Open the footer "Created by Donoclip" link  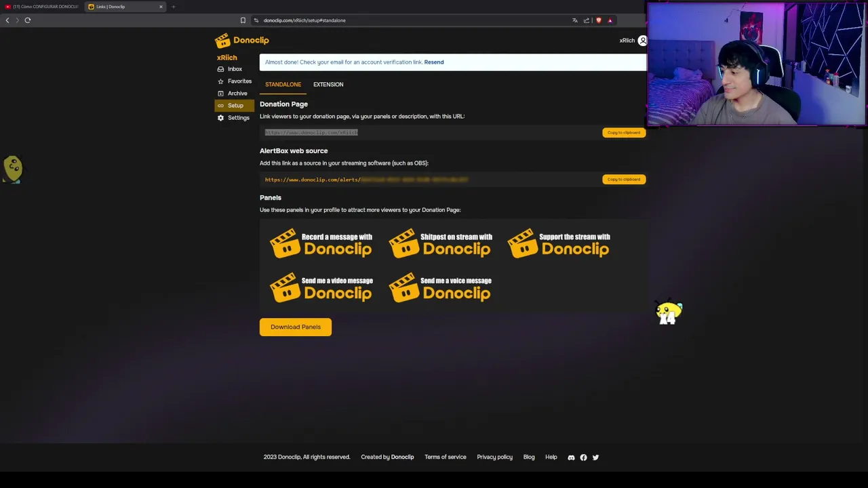tap(387, 457)
